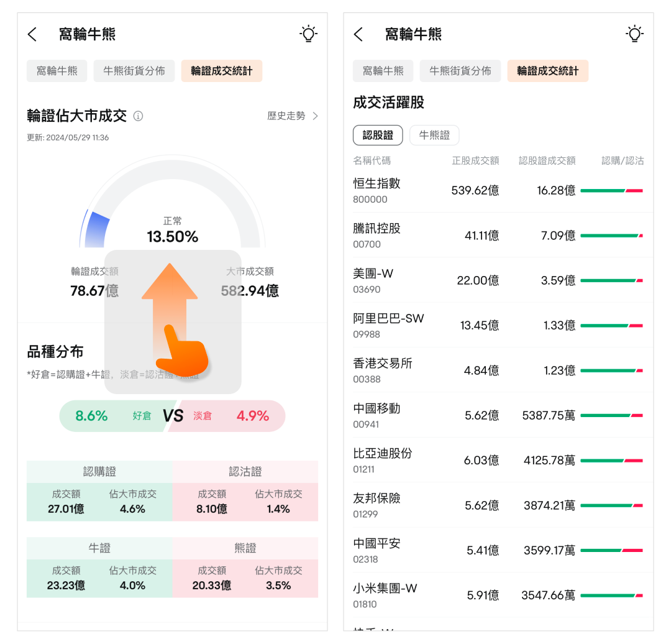
Task: Open 牛熊街貨分佈 tab on right screen
Action: pyautogui.click(x=460, y=71)
